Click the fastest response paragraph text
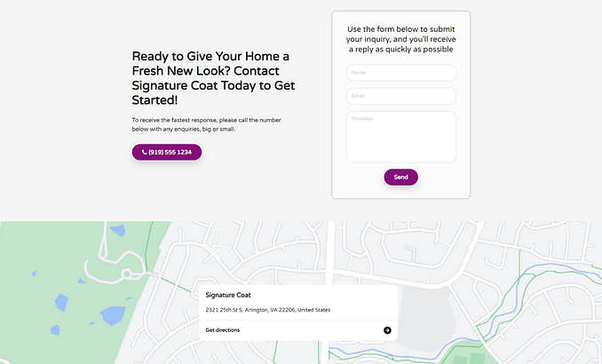 click(206, 124)
